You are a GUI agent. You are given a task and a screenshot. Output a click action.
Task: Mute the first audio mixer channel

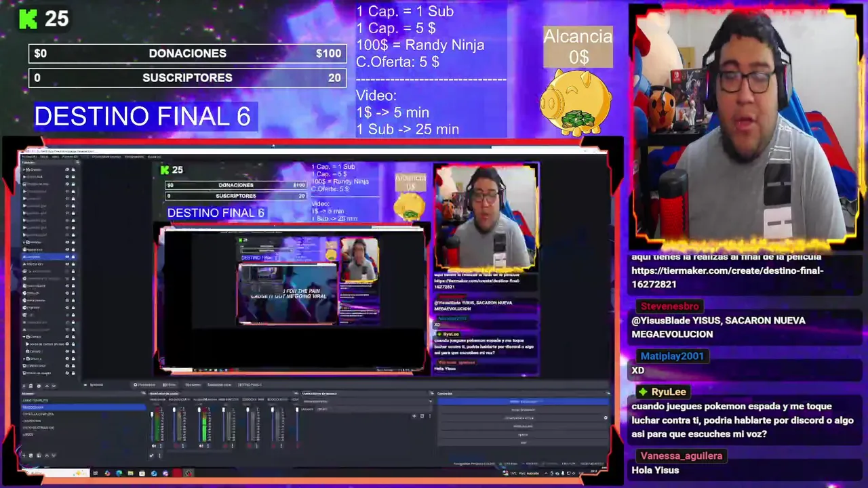pos(153,446)
